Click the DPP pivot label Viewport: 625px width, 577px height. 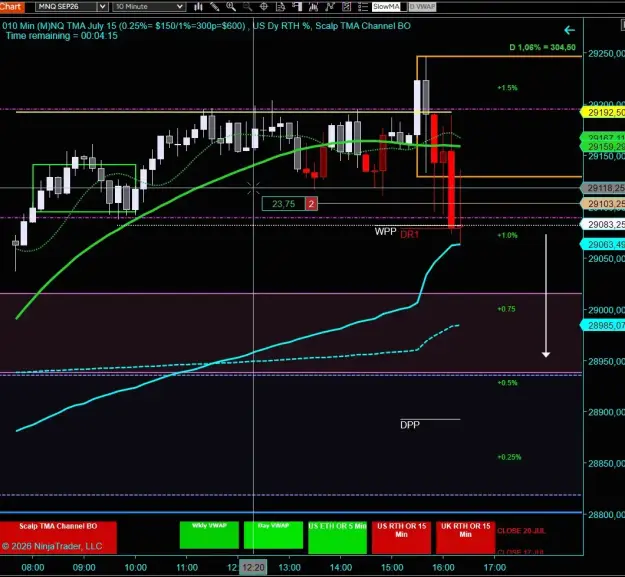[x=410, y=425]
